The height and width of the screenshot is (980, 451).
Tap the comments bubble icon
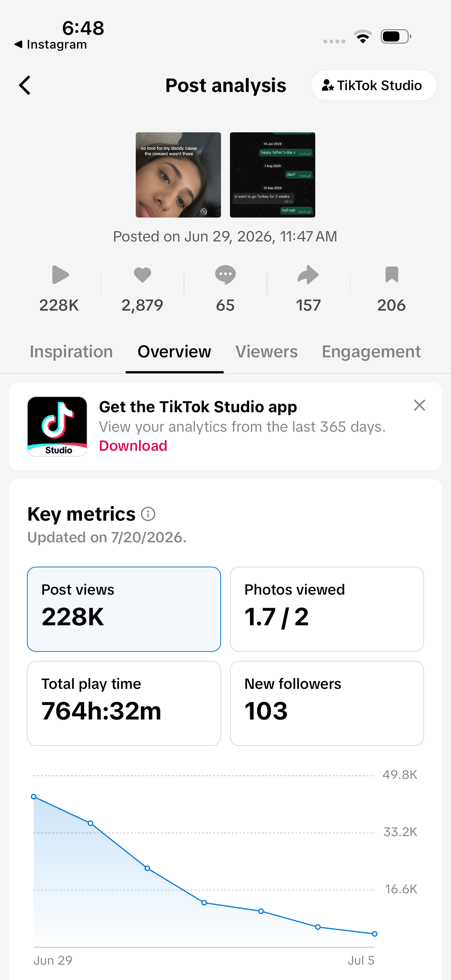225,275
